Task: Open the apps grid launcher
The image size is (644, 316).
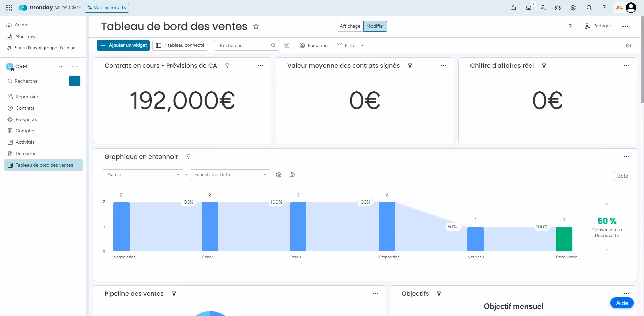Action: coord(9,8)
